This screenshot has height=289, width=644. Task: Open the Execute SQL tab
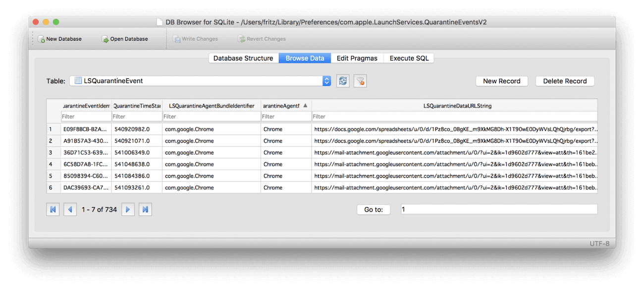tap(408, 58)
